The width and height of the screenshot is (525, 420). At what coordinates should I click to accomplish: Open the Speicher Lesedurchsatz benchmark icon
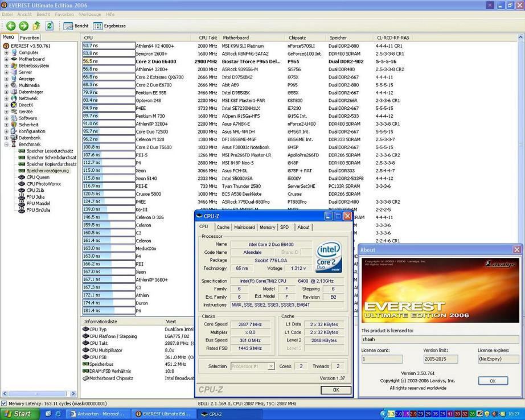click(22, 151)
